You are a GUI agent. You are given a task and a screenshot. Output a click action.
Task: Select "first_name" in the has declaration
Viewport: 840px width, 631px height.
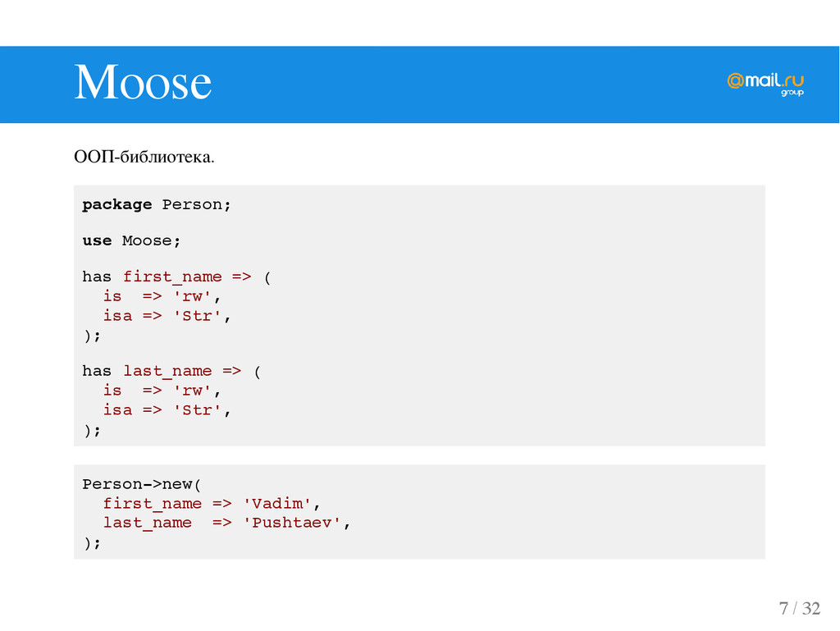click(x=172, y=277)
